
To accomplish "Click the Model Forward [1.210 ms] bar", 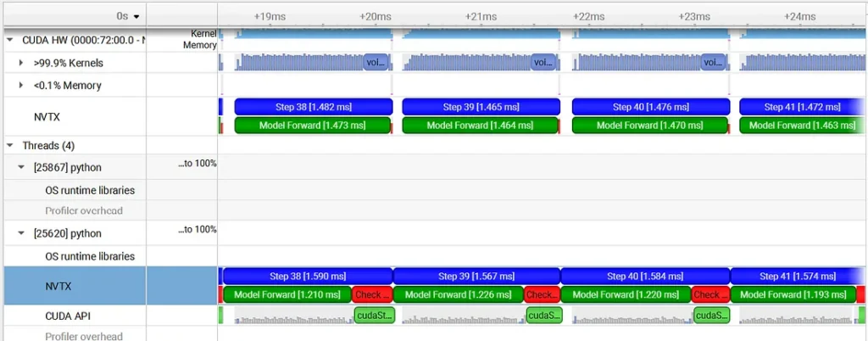I will pyautogui.click(x=287, y=295).
